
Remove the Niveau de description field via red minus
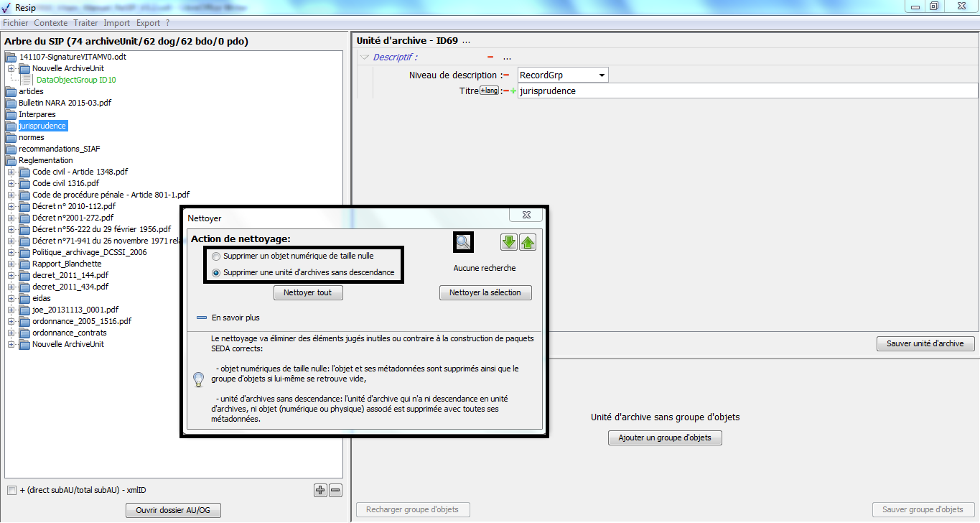click(x=506, y=75)
